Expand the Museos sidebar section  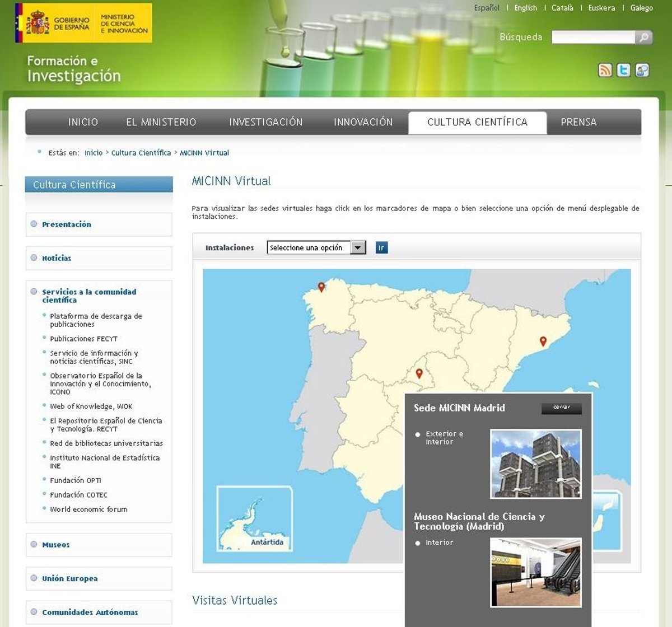[x=56, y=545]
